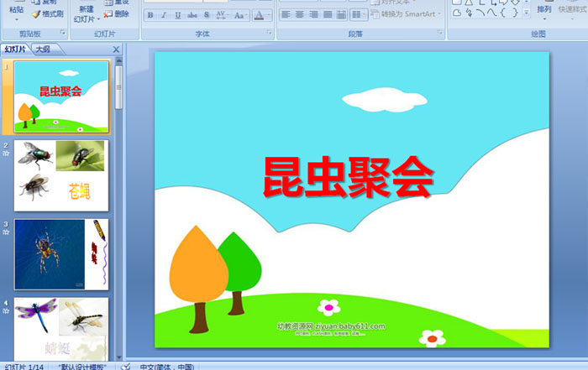Click the Format Painter (格式刷) icon

point(47,14)
